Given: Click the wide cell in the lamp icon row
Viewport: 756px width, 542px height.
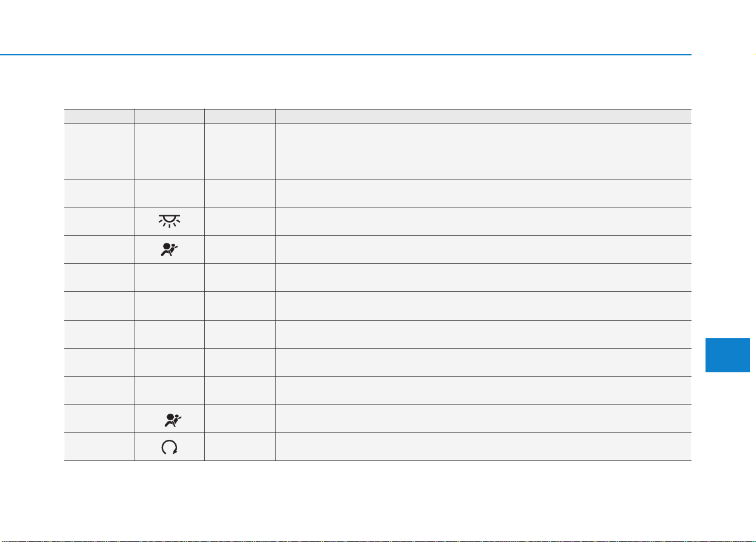Looking at the screenshot, I should pos(483,221).
